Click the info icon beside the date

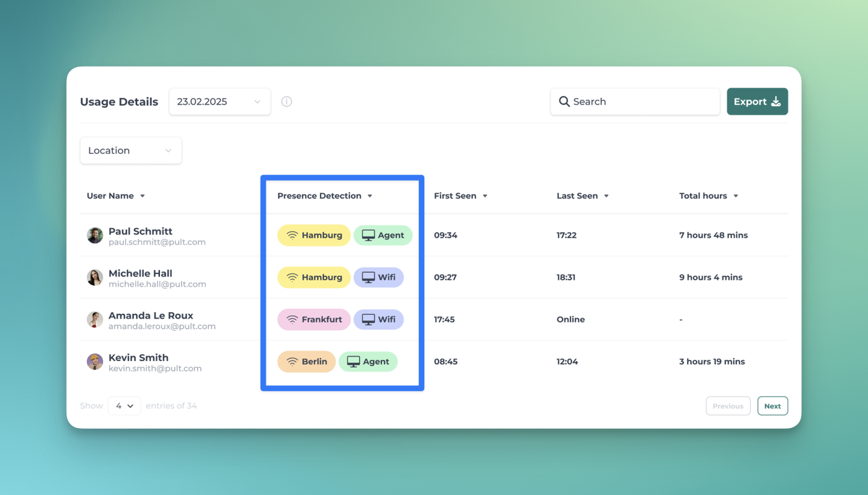click(x=286, y=102)
